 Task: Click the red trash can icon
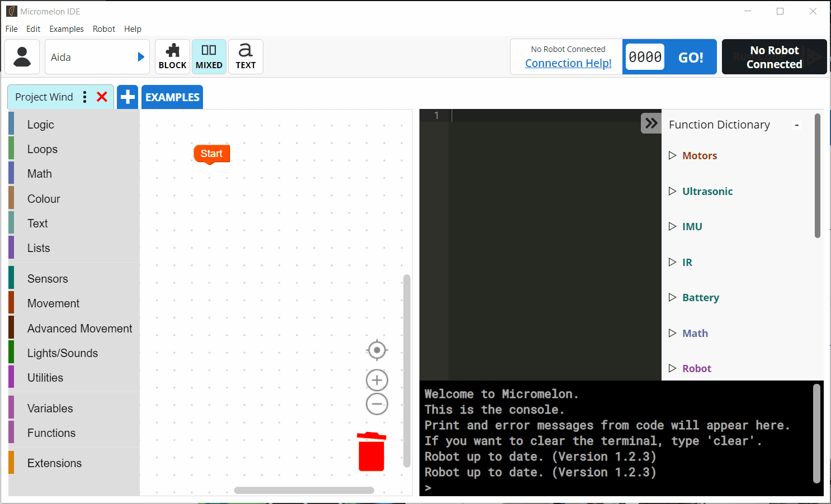pos(371,451)
